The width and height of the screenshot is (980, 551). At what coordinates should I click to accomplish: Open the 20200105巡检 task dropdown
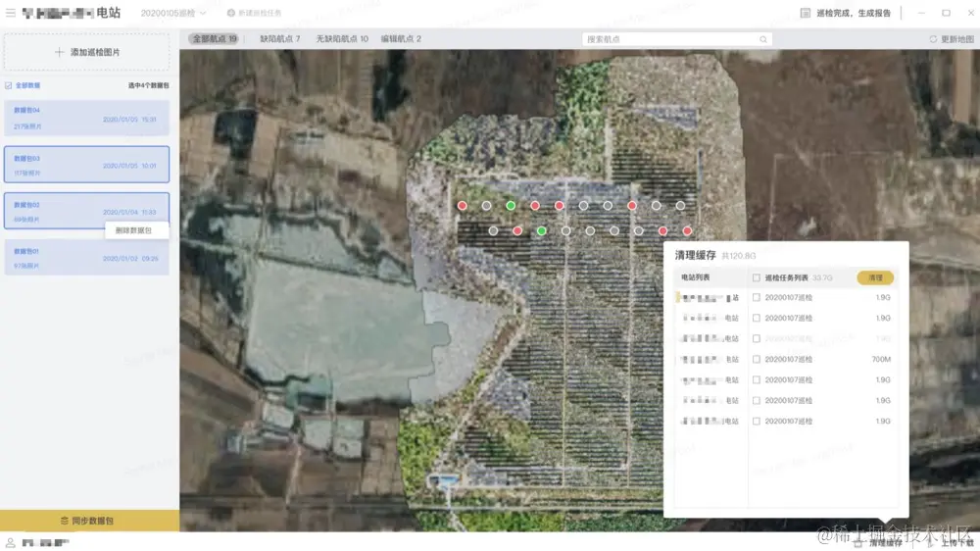173,13
